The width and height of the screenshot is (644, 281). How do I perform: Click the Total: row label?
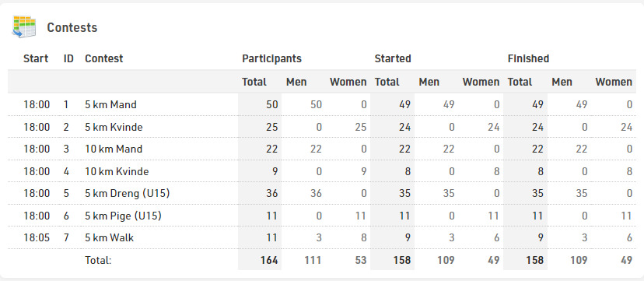coord(98,260)
